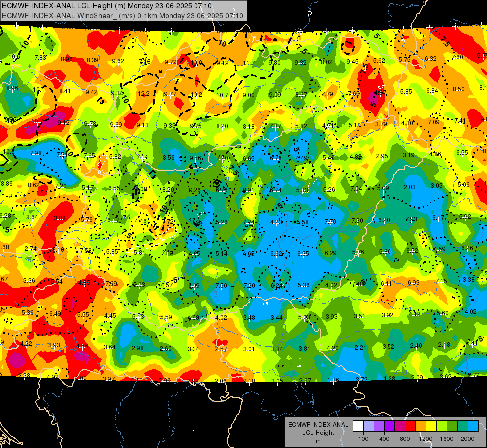The image size is (487, 448).
Task: Select the orange legend color swatch
Action: click(421, 426)
